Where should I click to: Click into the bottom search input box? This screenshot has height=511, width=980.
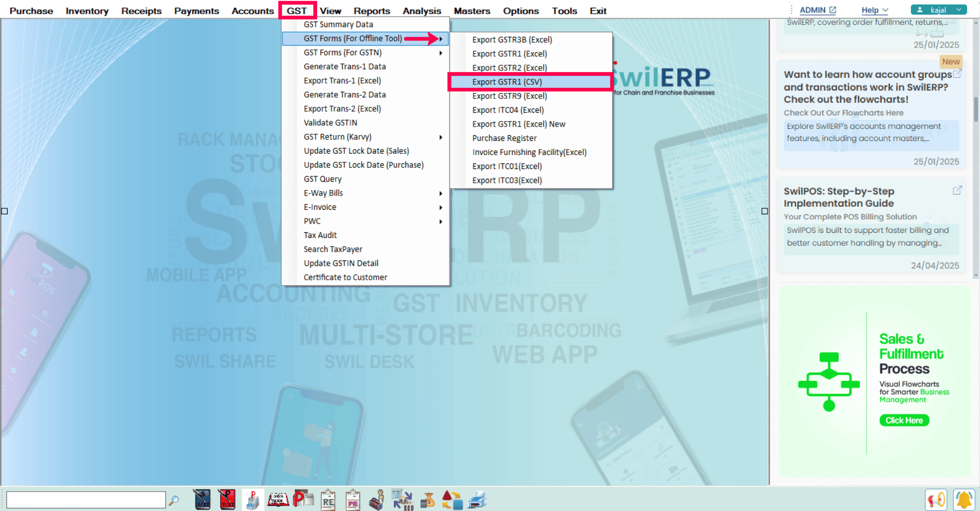point(86,500)
